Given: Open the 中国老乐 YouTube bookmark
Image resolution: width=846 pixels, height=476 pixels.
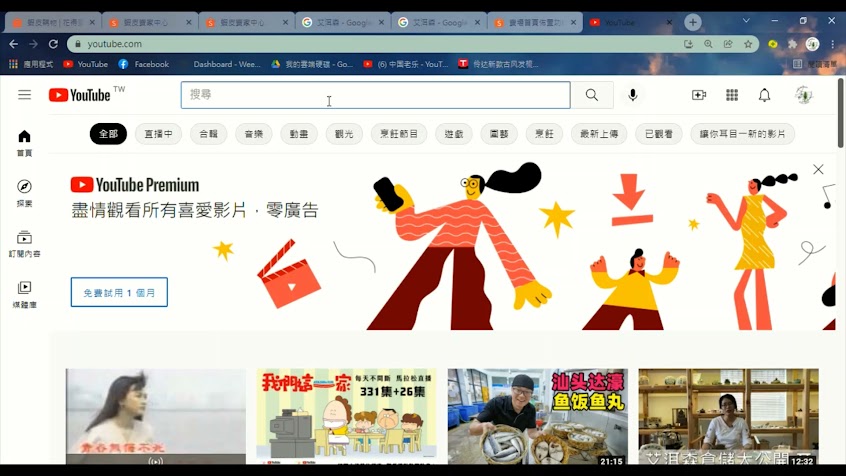Looking at the screenshot, I should 406,64.
